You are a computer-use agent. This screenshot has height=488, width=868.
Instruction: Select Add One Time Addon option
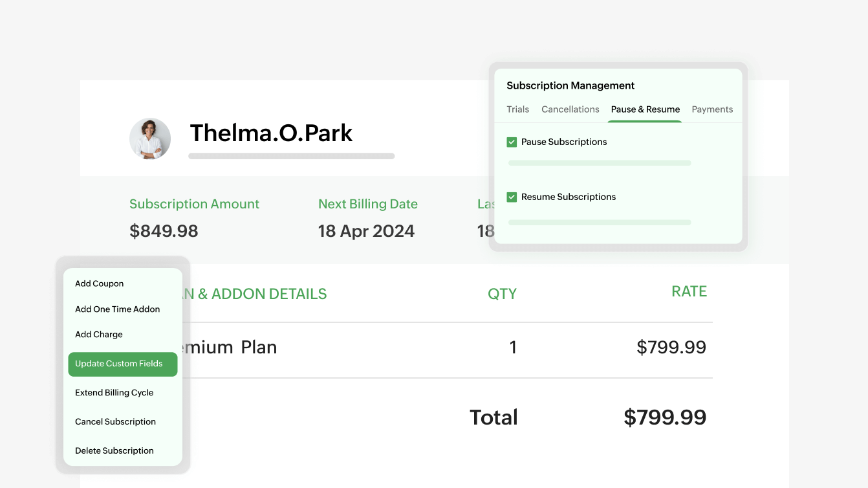[x=117, y=309]
